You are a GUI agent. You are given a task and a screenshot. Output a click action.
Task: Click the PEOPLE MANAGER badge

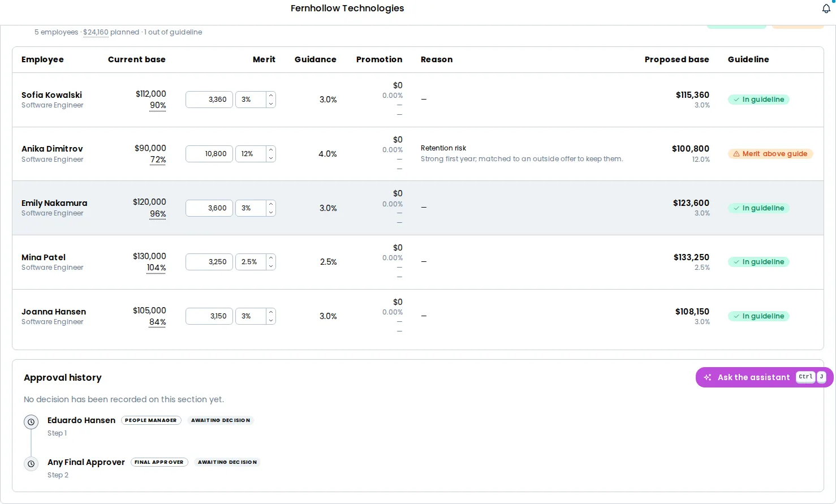[x=151, y=420]
